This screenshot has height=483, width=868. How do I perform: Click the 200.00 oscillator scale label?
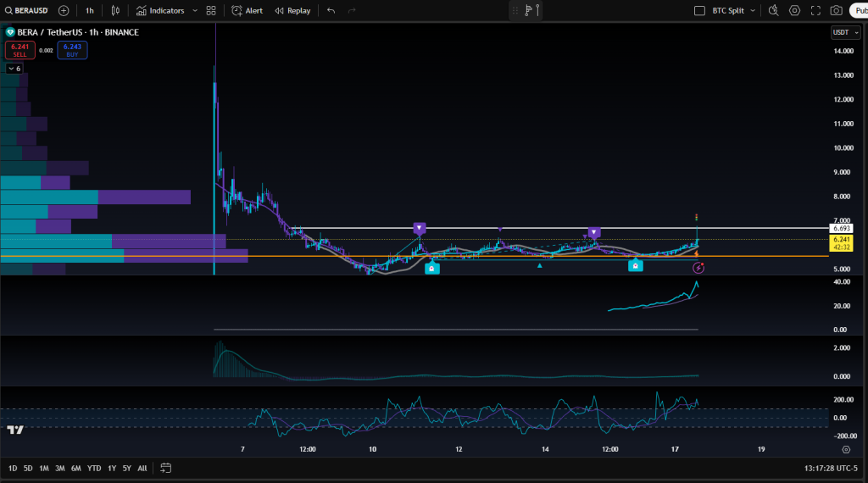[x=843, y=399]
